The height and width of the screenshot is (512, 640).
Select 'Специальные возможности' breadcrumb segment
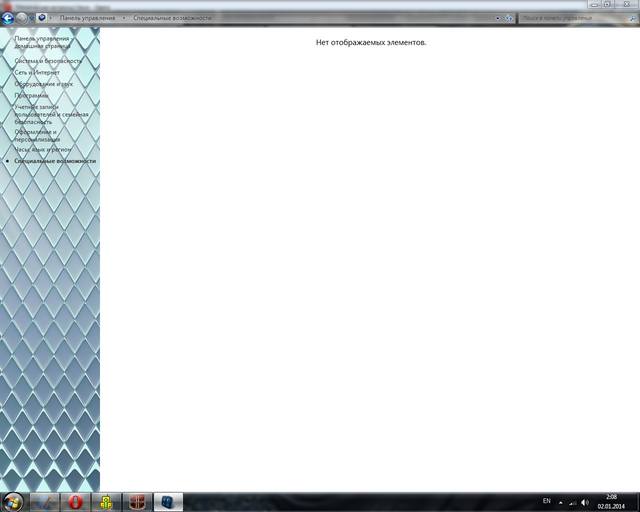point(173,18)
